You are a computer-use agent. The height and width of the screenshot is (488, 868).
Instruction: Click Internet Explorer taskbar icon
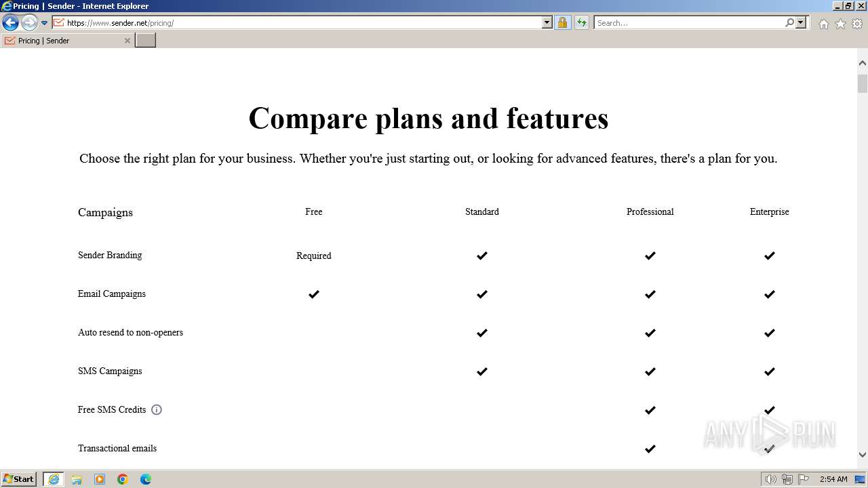tap(54, 479)
